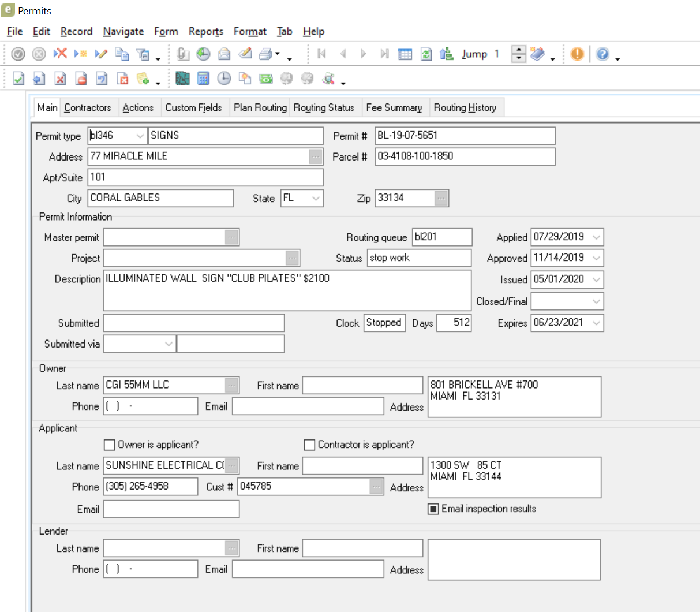Click the printer icon in toolbar
700x612 pixels.
click(265, 54)
